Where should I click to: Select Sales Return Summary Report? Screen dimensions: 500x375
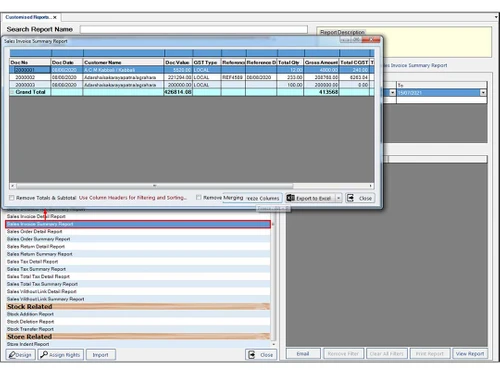[x=138, y=254]
